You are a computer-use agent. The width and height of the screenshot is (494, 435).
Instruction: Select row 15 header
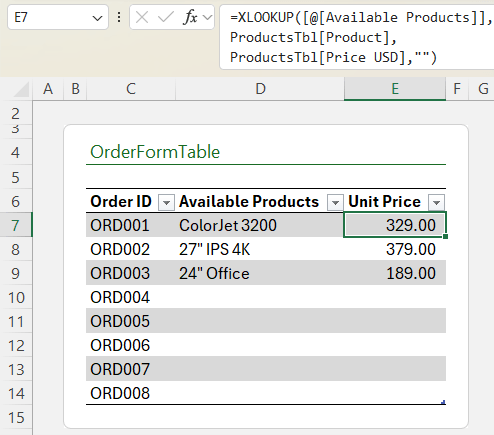(16, 418)
